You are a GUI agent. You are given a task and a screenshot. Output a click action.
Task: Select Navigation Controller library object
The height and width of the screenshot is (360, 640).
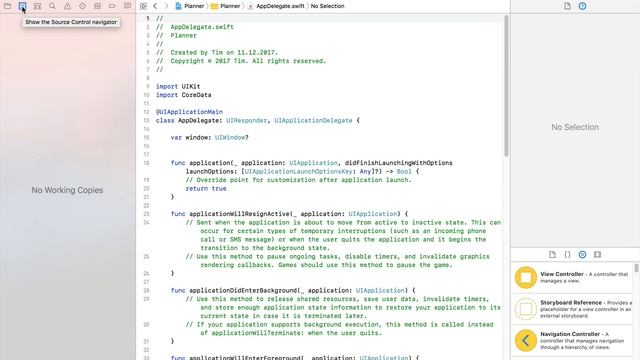pos(572,340)
